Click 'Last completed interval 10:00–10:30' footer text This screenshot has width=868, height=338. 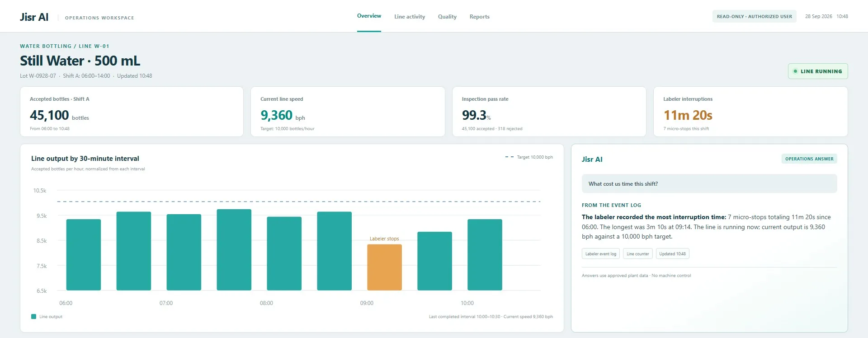(464, 317)
